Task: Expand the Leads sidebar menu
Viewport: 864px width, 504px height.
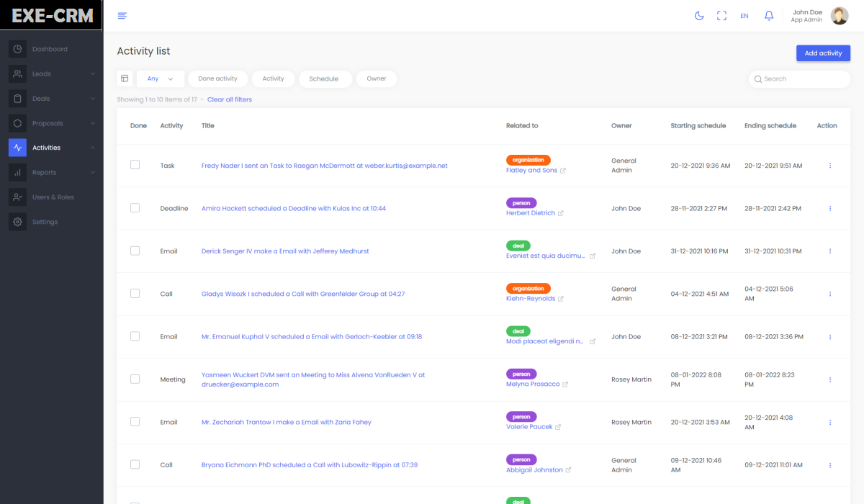Action: click(52, 73)
